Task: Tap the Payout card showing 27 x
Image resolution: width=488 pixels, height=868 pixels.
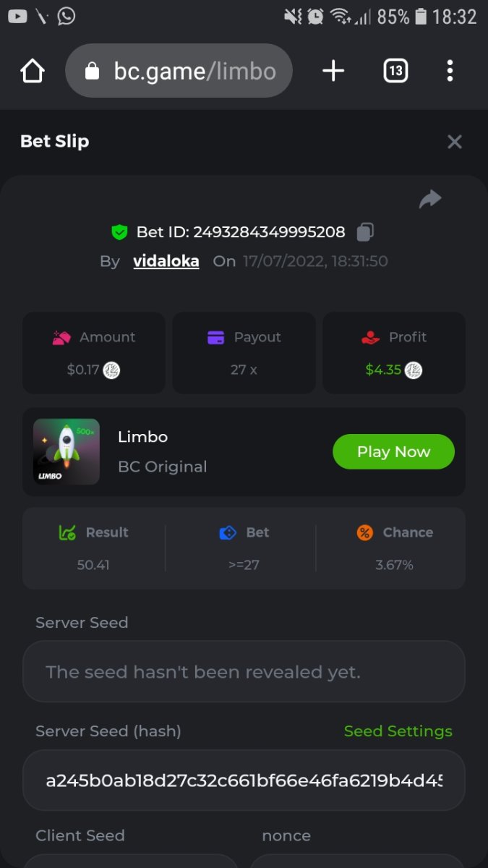Action: 244,353
